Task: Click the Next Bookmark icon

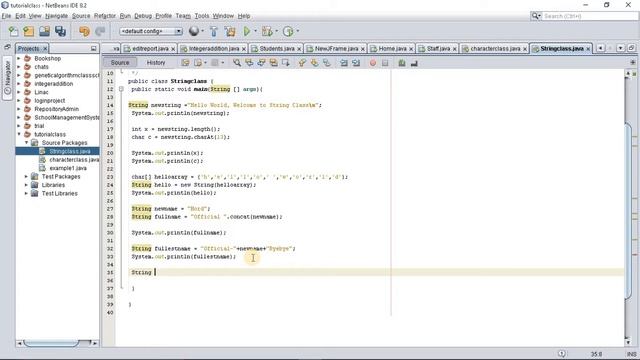Action: pos(314,63)
